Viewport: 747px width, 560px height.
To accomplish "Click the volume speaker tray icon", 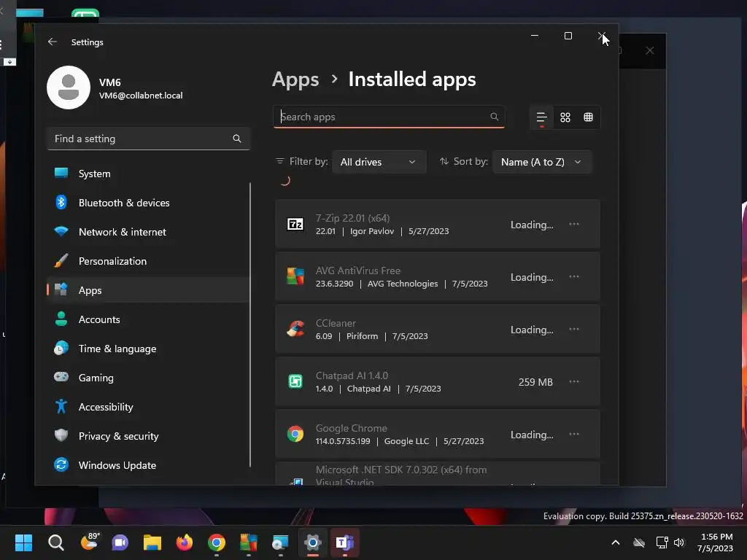I will [x=679, y=542].
